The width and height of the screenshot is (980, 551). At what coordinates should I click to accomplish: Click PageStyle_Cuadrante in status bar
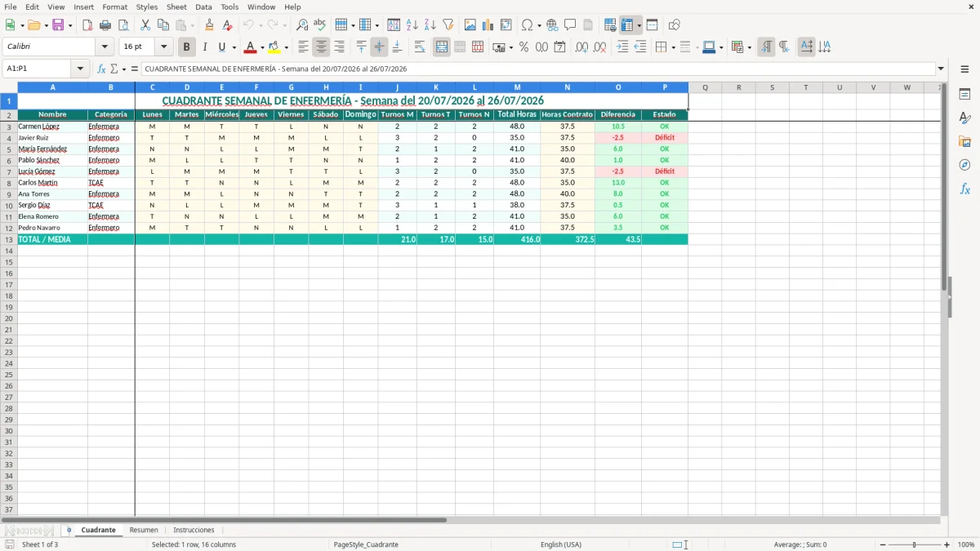coord(366,544)
